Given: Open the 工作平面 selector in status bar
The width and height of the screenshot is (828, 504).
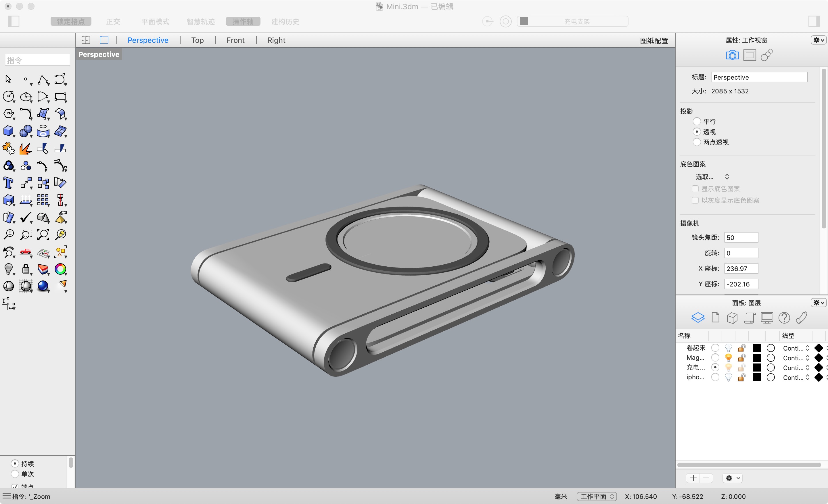Looking at the screenshot, I should [597, 496].
